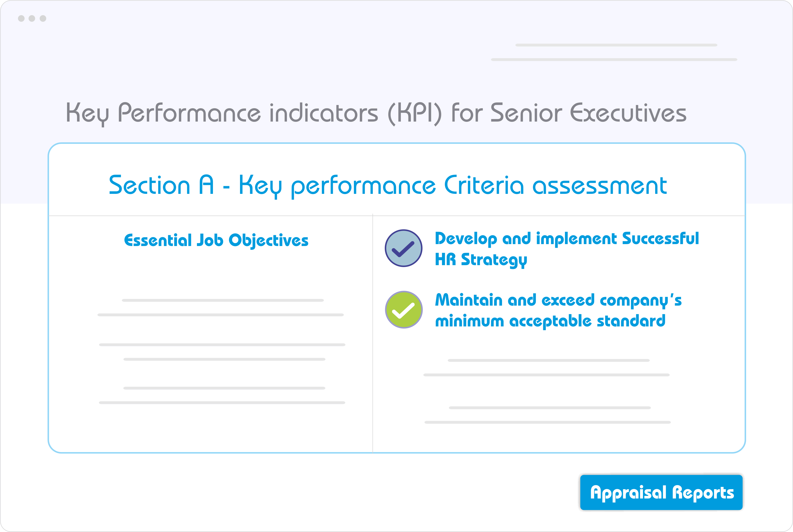
Task: Click the Appraisal Reports button
Action: pyautogui.click(x=661, y=492)
